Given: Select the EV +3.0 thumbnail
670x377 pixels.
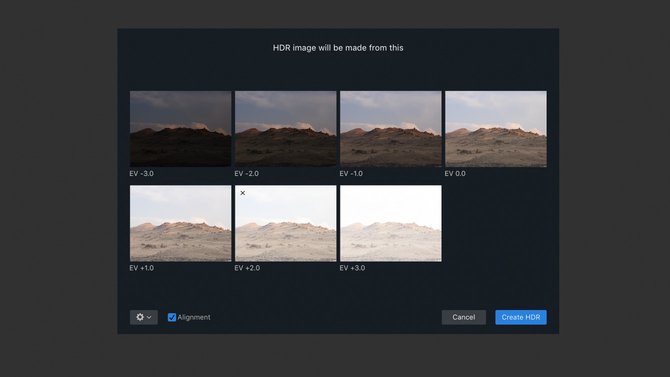Looking at the screenshot, I should click(391, 223).
